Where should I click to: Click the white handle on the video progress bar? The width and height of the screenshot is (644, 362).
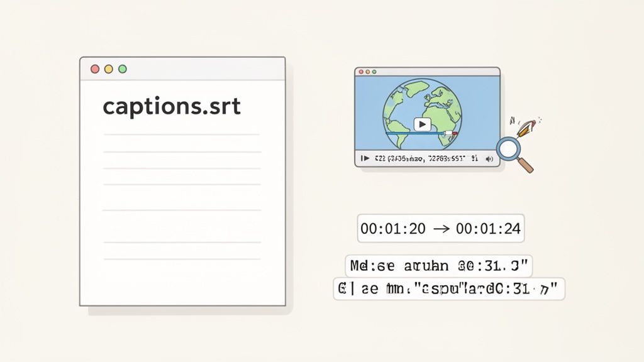(x=449, y=133)
